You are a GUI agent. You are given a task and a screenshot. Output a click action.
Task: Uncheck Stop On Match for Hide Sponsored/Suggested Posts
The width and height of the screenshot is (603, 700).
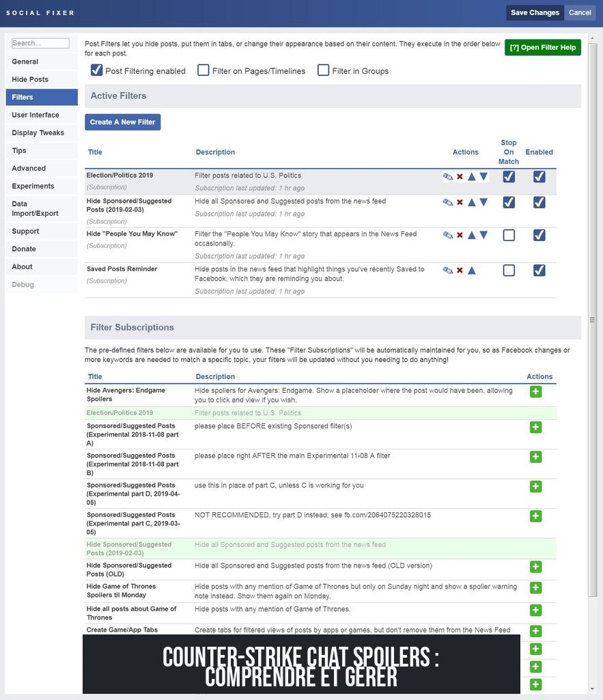(x=509, y=202)
